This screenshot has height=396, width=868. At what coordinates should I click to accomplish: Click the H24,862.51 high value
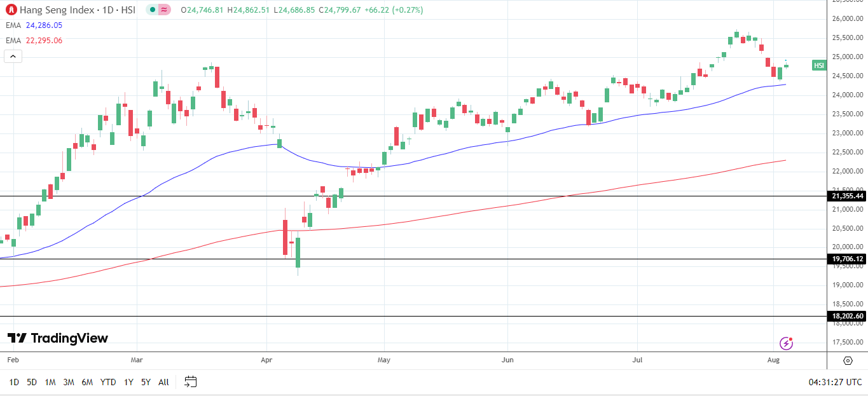click(x=248, y=10)
